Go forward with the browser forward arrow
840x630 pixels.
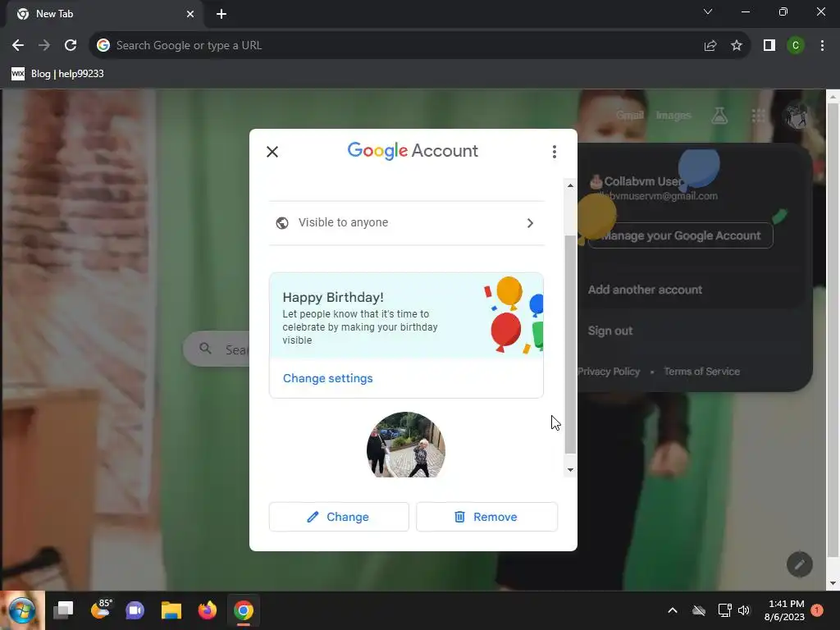[44, 46]
